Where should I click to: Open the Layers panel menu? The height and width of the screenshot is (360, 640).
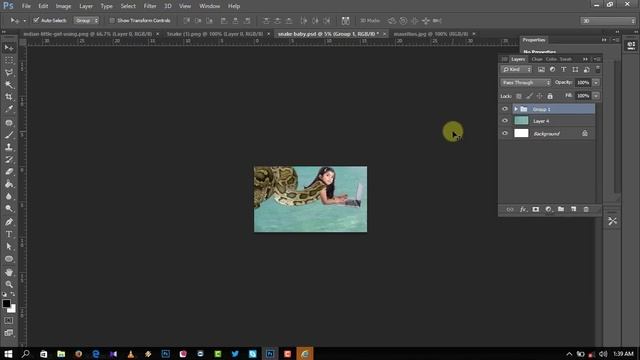pyautogui.click(x=598, y=59)
